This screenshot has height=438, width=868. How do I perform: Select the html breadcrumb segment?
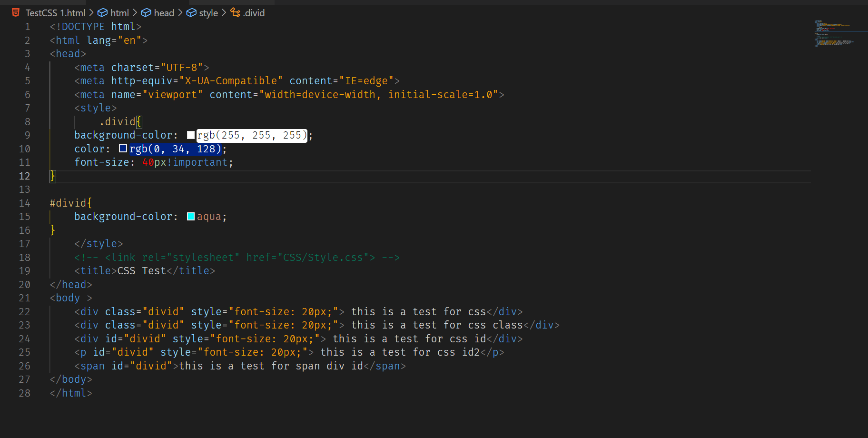pos(119,13)
